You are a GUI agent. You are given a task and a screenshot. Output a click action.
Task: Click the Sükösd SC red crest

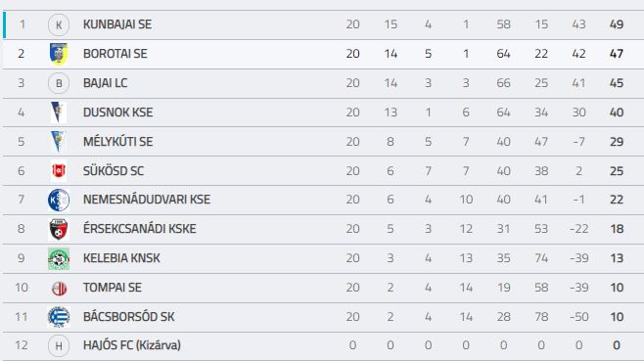click(59, 171)
